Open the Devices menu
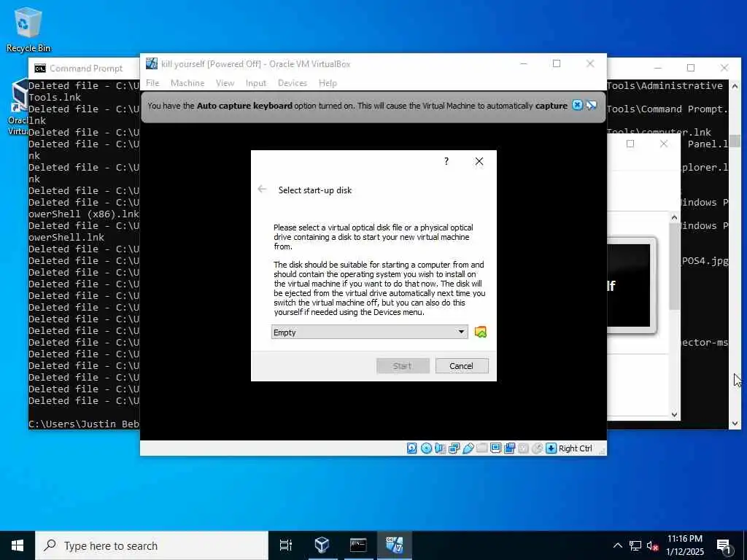 tap(292, 83)
